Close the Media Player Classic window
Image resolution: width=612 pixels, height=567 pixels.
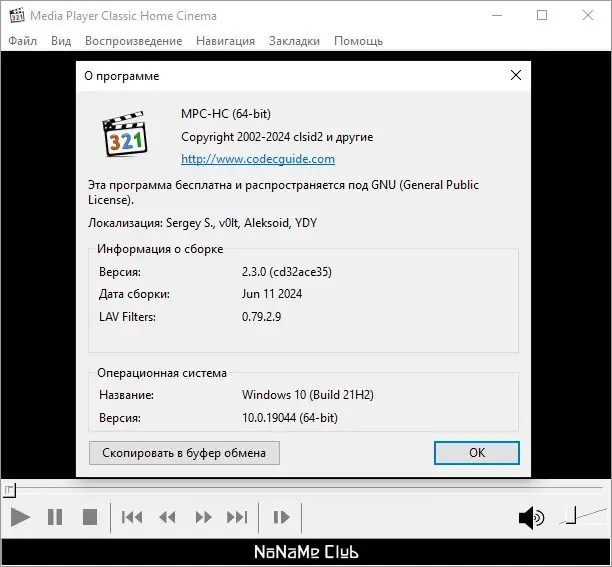587,16
